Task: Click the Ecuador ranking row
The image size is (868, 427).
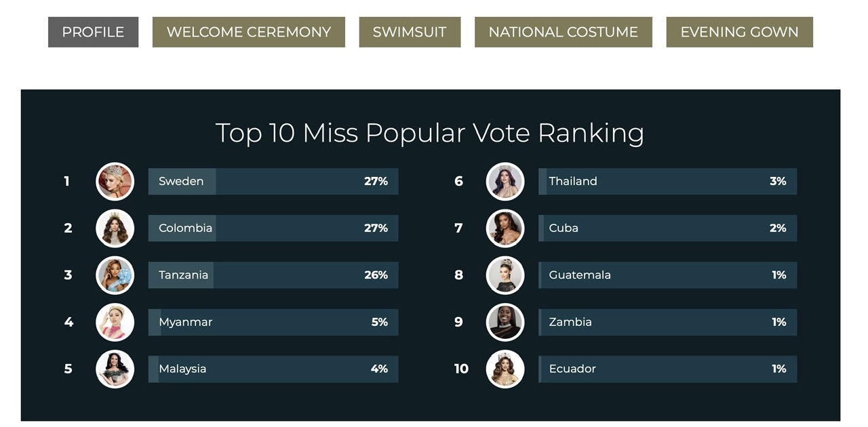Action: pos(667,369)
